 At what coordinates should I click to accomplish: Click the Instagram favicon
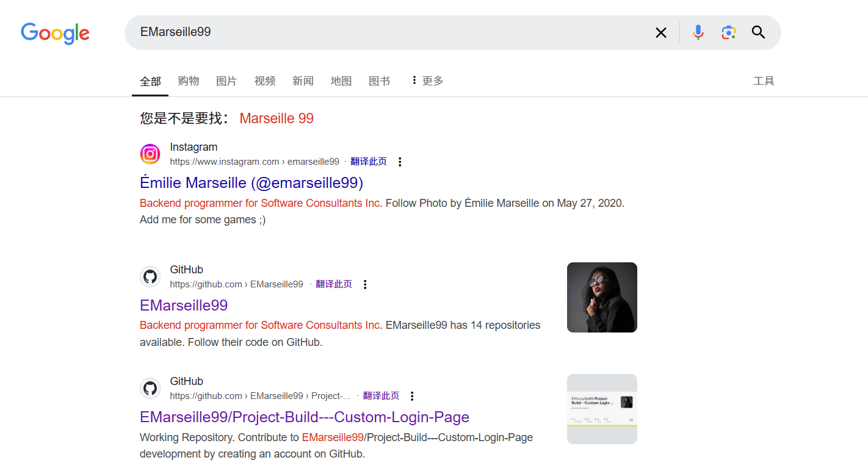tap(150, 154)
